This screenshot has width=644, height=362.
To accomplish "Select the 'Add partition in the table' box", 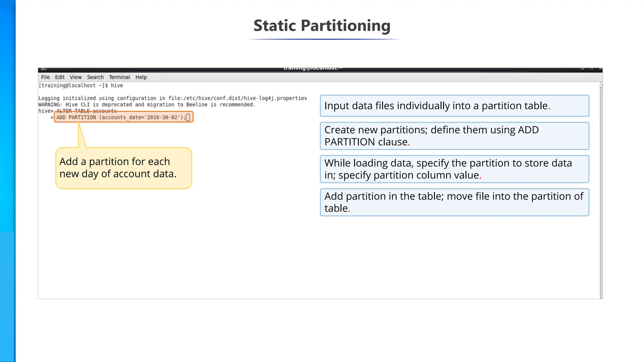I will [x=454, y=202].
